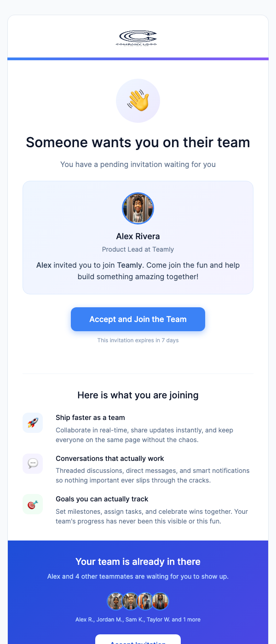Click the waving hand emoji icon
Viewport: 276px width, 644px height.
(138, 100)
